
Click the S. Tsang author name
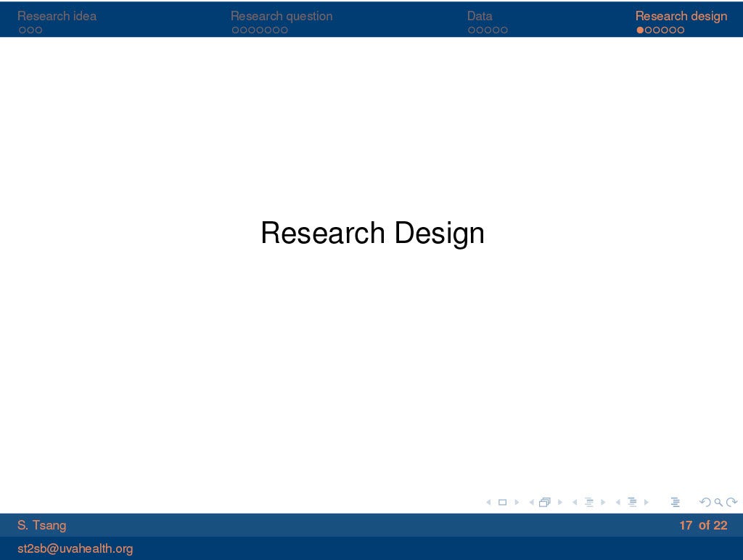pos(41,525)
